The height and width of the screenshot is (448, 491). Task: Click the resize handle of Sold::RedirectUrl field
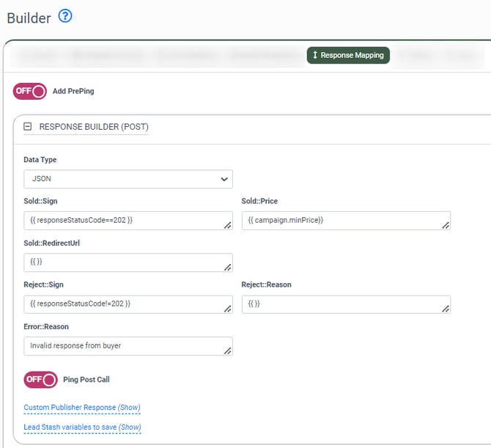pyautogui.click(x=228, y=268)
